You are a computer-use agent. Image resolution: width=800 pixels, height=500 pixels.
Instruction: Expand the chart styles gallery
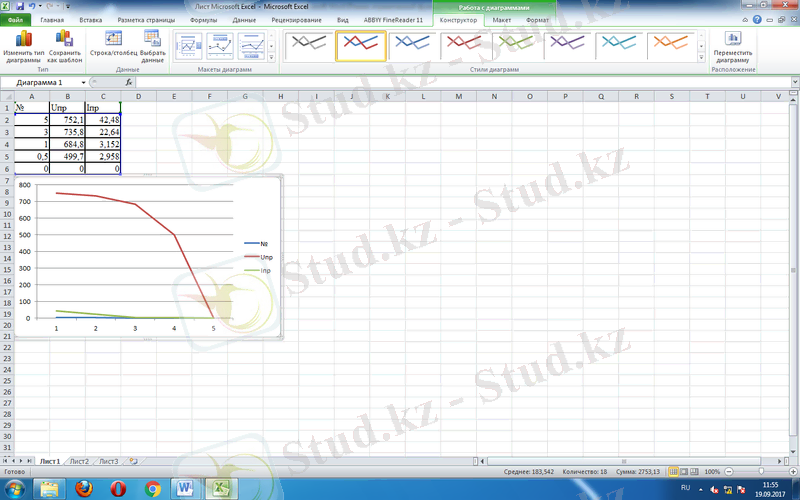coord(701,57)
